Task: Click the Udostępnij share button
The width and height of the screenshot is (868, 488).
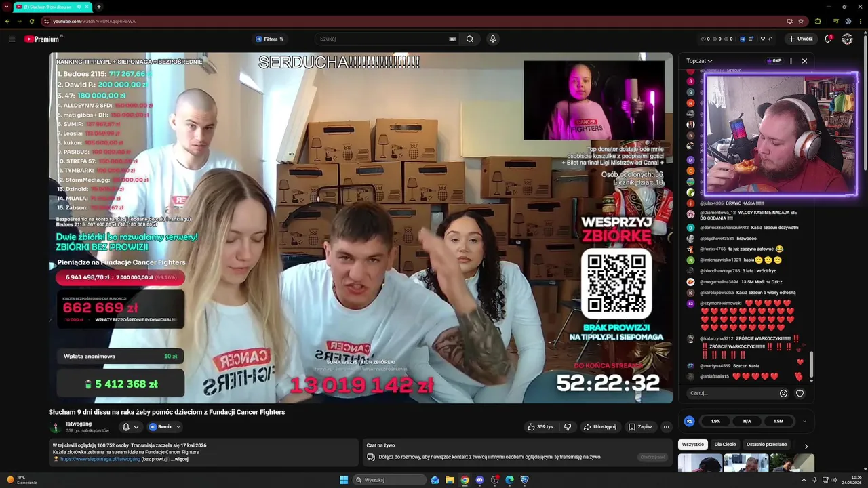Action: pos(600,427)
